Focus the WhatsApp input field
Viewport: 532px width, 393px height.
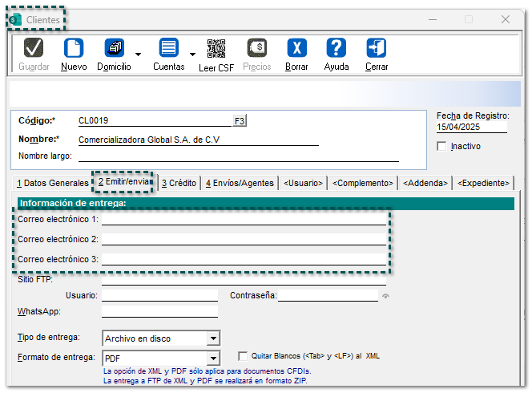pos(159,311)
